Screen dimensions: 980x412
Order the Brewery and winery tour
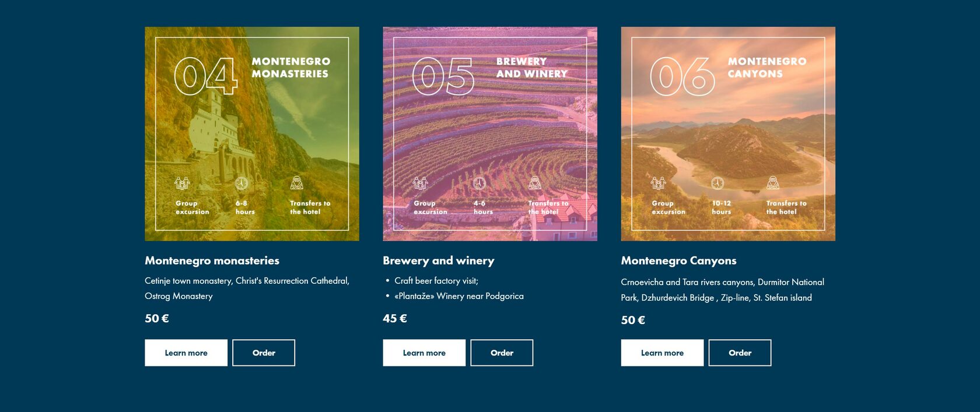(x=502, y=353)
